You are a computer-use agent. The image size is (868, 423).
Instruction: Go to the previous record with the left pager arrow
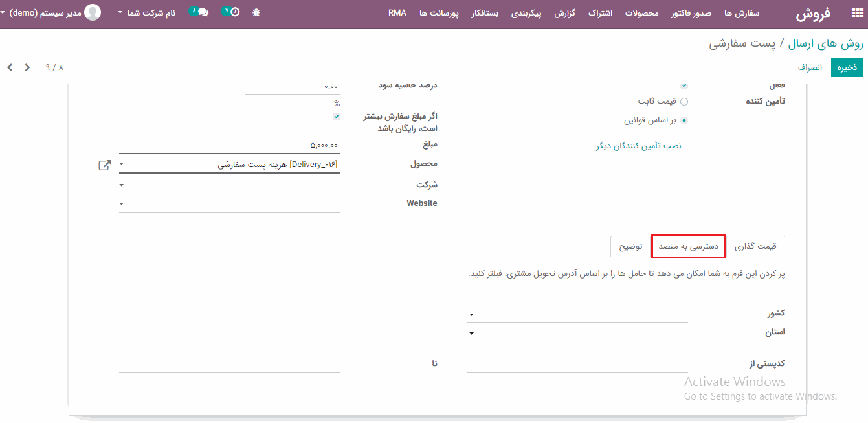click(10, 67)
